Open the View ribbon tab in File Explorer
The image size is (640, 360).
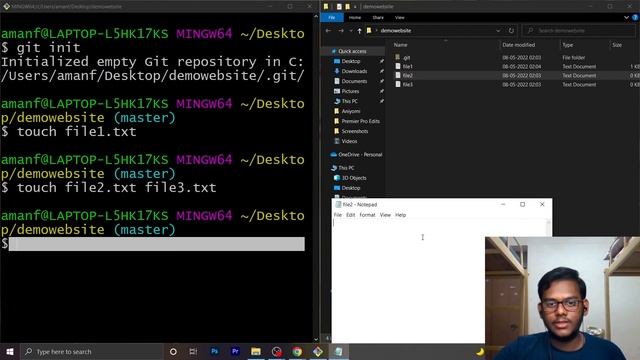400,18
